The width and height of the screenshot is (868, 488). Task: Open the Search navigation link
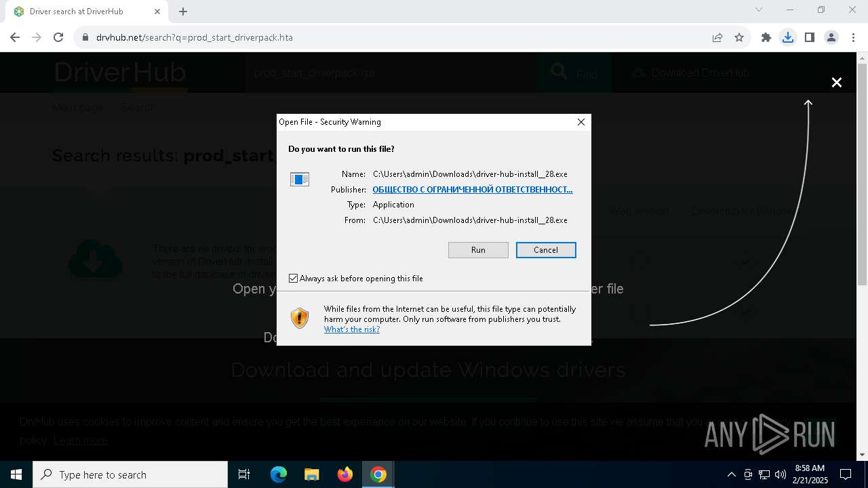(x=138, y=107)
